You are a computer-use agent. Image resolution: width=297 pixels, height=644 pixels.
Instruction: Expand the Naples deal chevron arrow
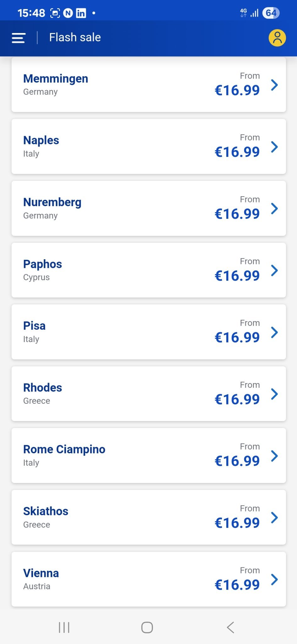(274, 147)
